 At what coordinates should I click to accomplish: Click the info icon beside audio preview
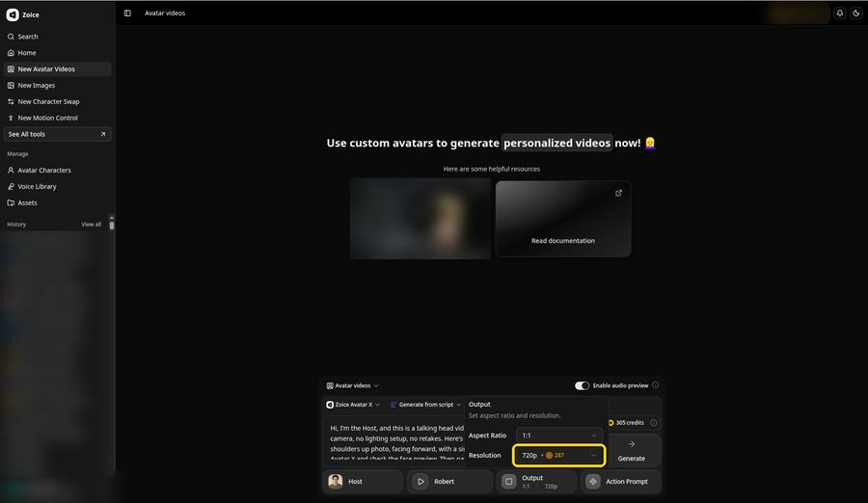(x=656, y=385)
